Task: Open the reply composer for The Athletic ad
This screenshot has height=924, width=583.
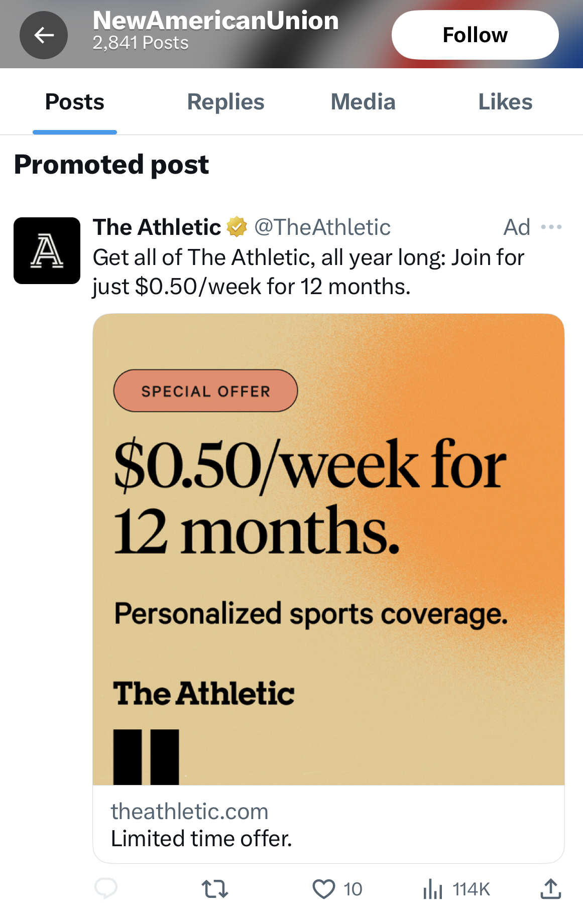Action: (x=106, y=889)
